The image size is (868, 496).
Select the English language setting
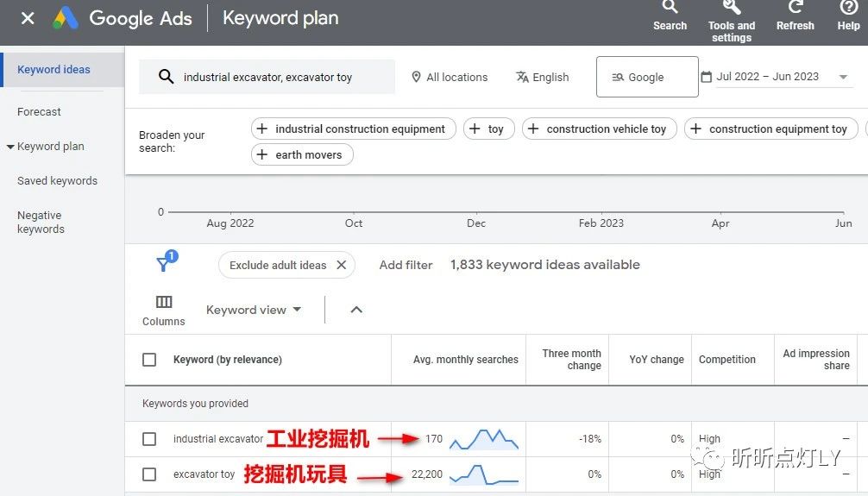coord(543,77)
